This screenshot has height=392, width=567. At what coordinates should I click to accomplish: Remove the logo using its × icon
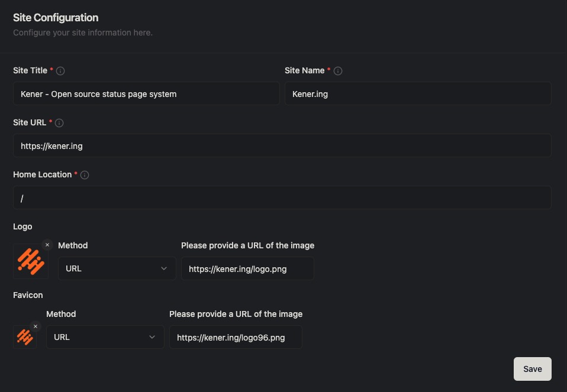[x=47, y=244]
